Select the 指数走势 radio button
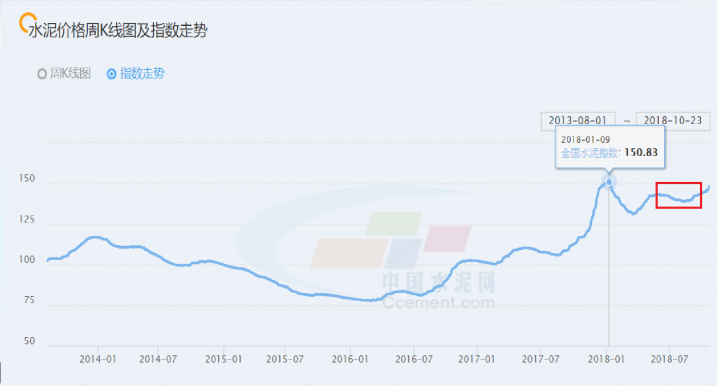720x386 pixels. point(111,73)
